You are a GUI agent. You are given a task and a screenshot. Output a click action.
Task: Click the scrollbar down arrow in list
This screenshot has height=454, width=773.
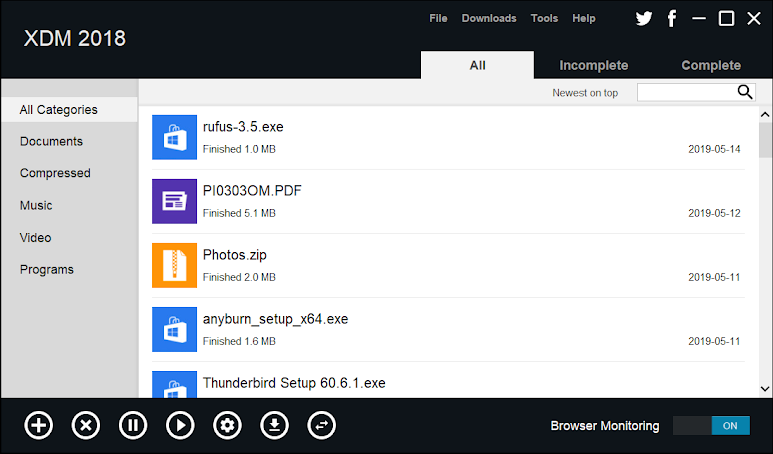pos(765,388)
